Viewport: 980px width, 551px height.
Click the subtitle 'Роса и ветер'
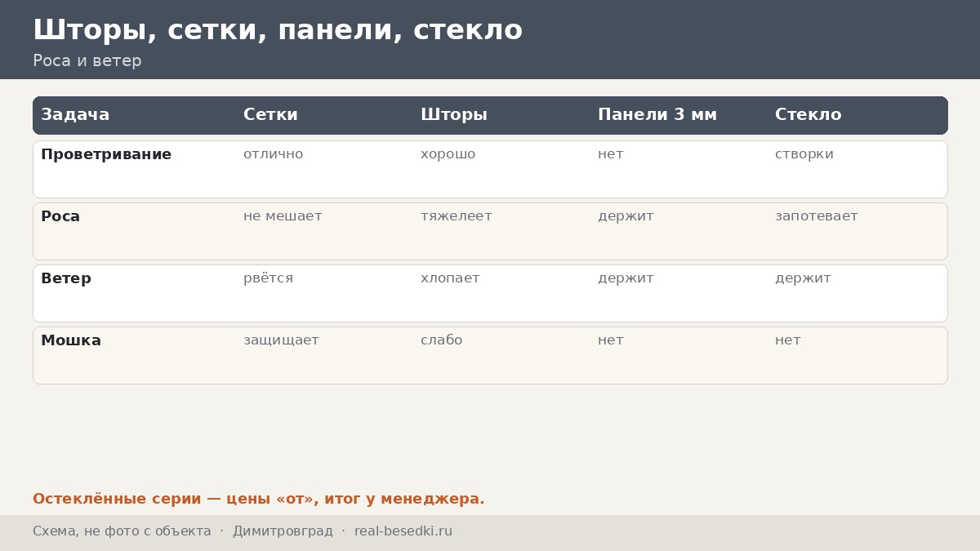(x=87, y=61)
